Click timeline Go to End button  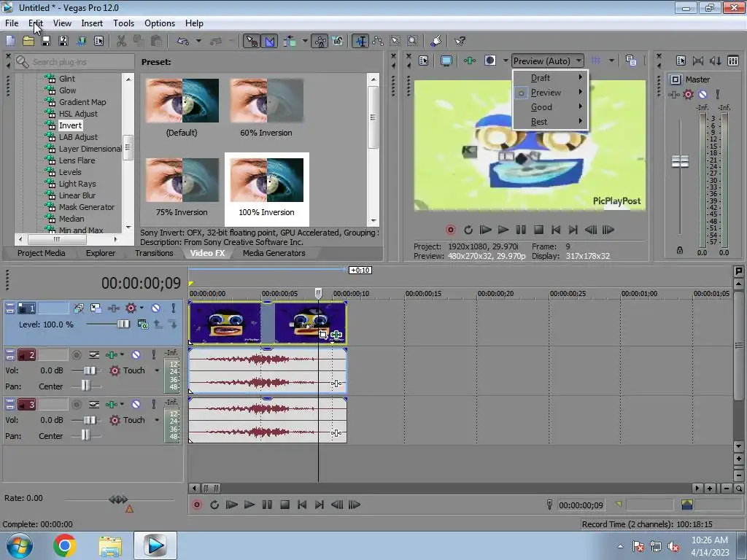(x=320, y=505)
